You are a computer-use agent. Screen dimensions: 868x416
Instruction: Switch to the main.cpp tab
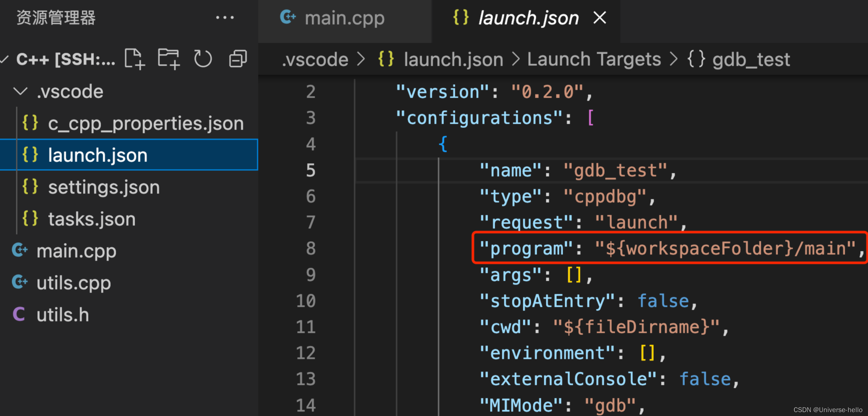click(344, 18)
